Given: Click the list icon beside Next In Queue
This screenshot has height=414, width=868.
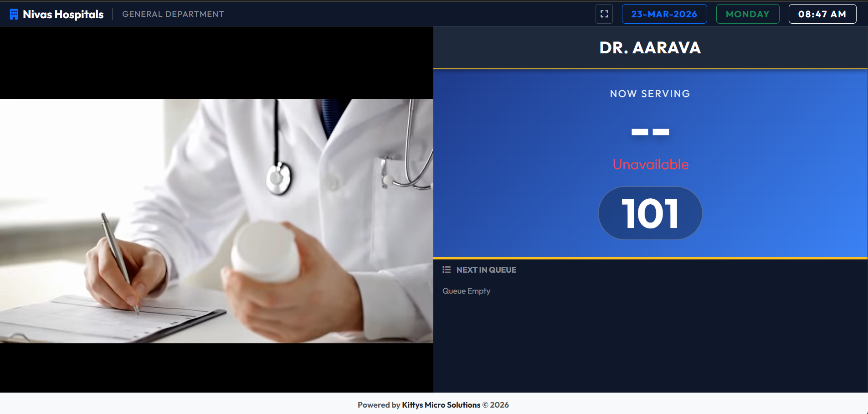Looking at the screenshot, I should [447, 270].
